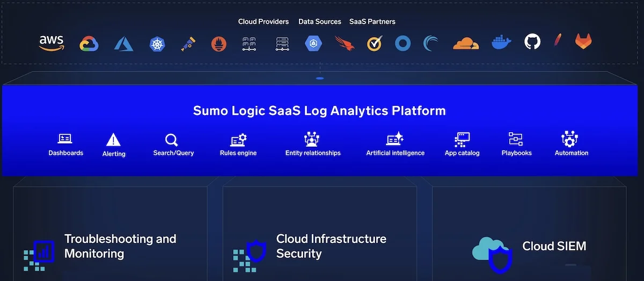This screenshot has width=644, height=281.
Task: Select the Cloud SIEM card
Action: (x=529, y=233)
